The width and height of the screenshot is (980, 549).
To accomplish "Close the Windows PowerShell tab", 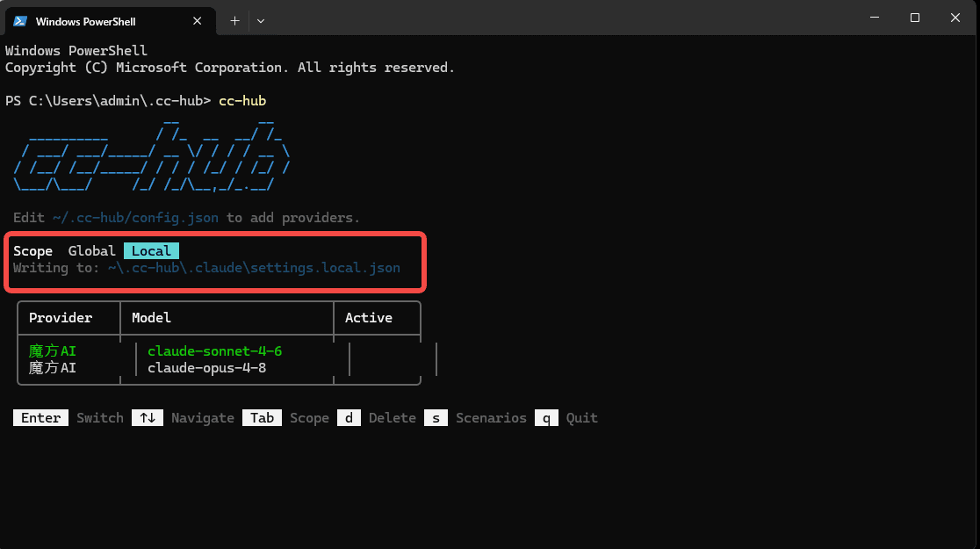I will point(197,20).
